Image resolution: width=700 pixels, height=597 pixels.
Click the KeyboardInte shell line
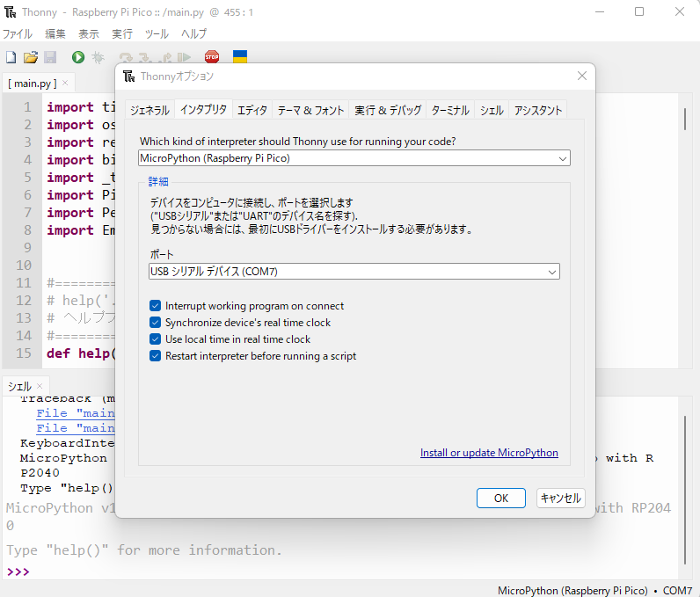68,443
